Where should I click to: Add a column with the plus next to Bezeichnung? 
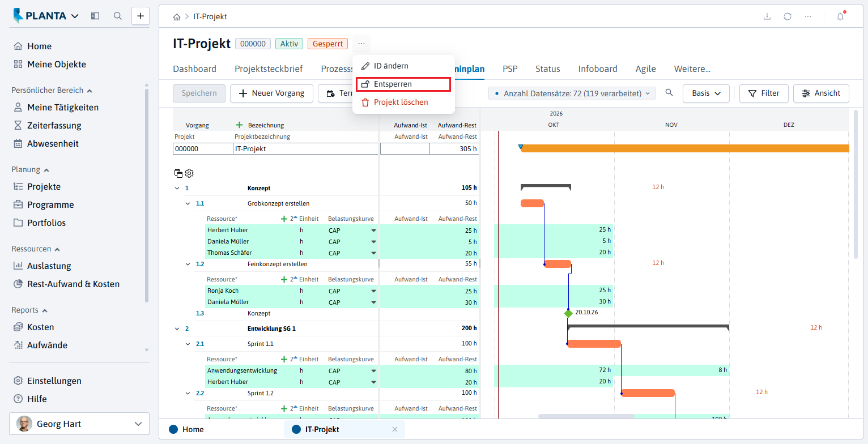click(239, 125)
